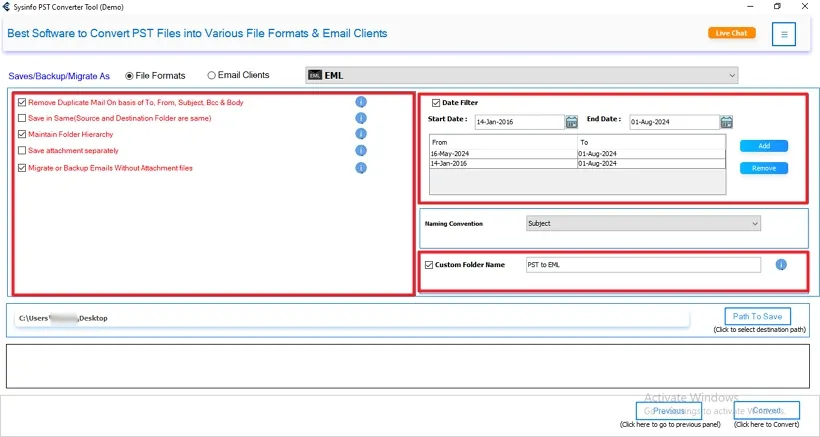Click the Custom Folder Name text field
820x437 pixels.
tap(642, 265)
